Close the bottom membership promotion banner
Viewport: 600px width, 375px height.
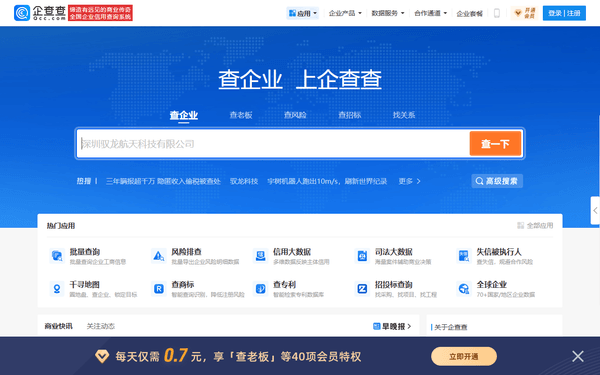[578, 356]
